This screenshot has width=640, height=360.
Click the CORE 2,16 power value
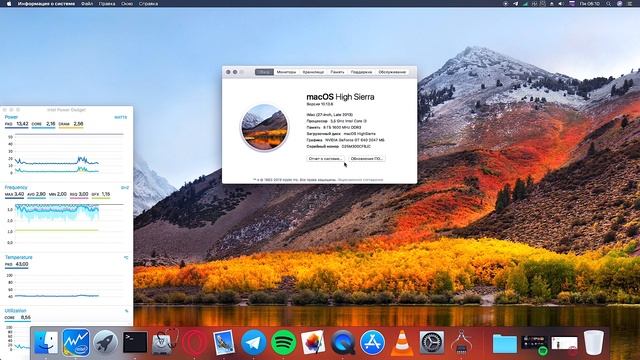[43, 124]
